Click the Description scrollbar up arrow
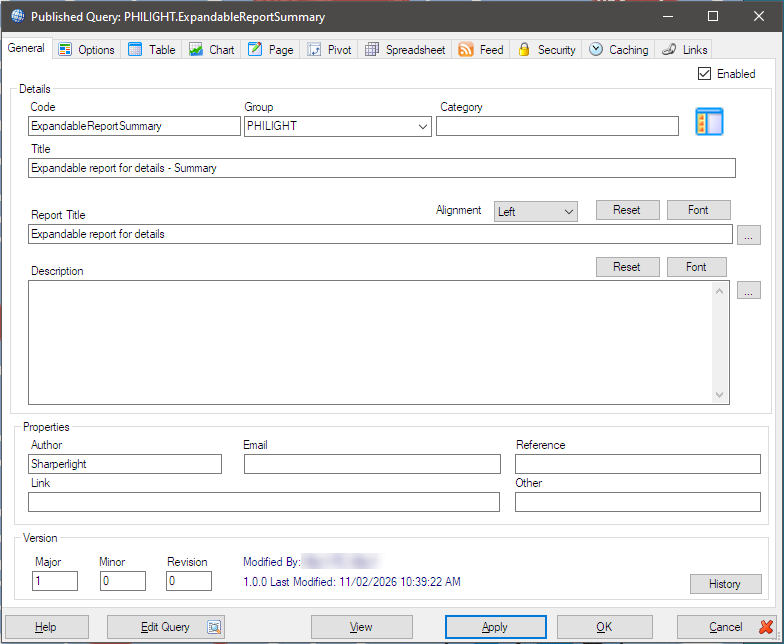Image resolution: width=784 pixels, height=644 pixels. coord(720,291)
